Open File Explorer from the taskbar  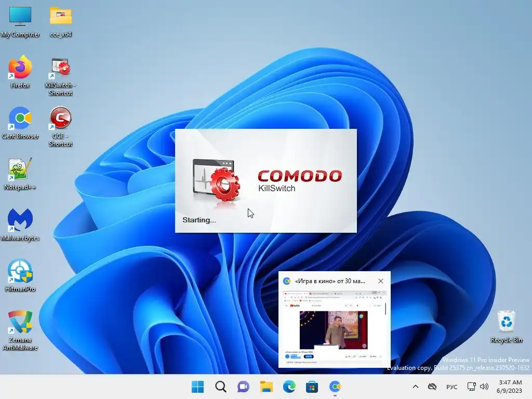[267, 387]
